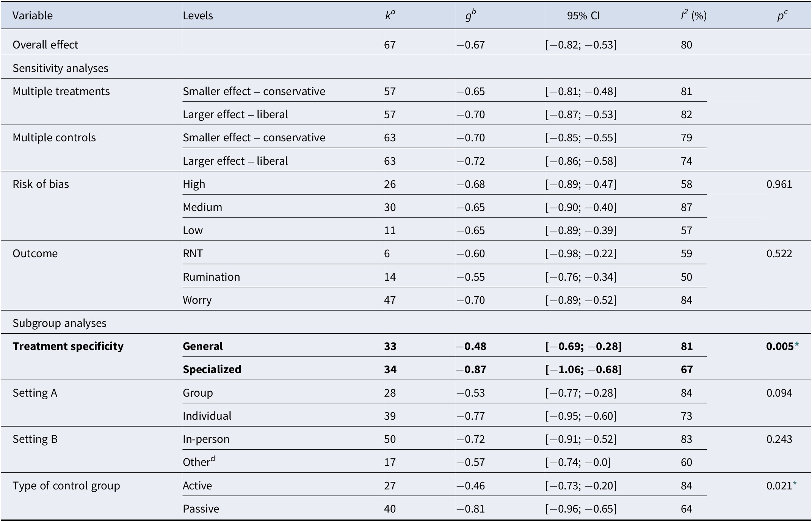
Task: Click the 'Rumination' outcome level
Action: tap(211, 277)
